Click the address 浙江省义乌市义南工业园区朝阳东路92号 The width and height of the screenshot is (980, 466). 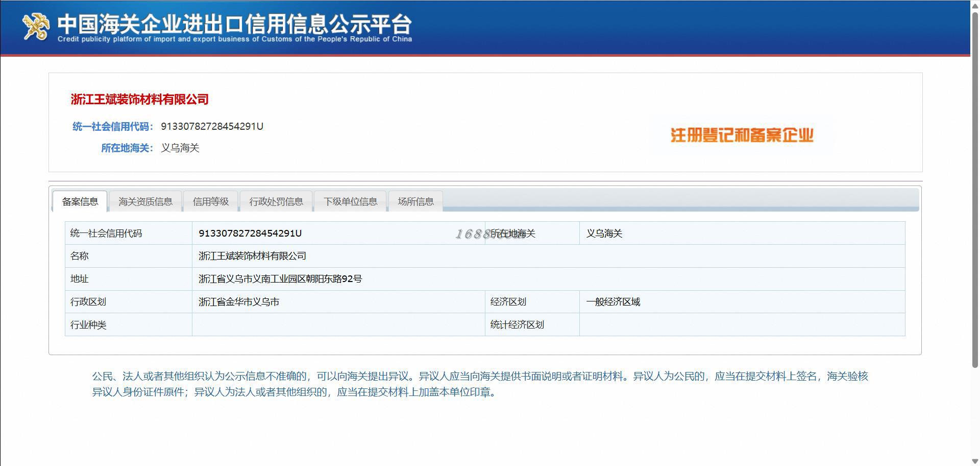(x=280, y=279)
